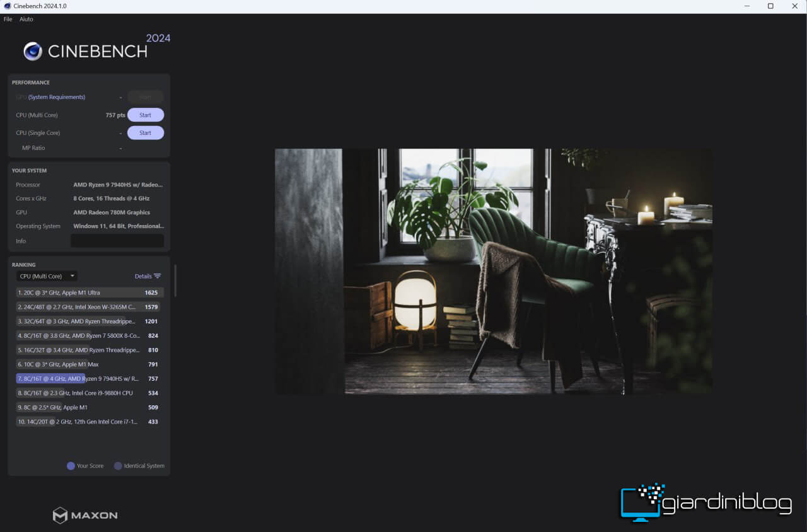Select ranking row Intel Core i9-9880H
The height and width of the screenshot is (532, 807).
point(90,393)
